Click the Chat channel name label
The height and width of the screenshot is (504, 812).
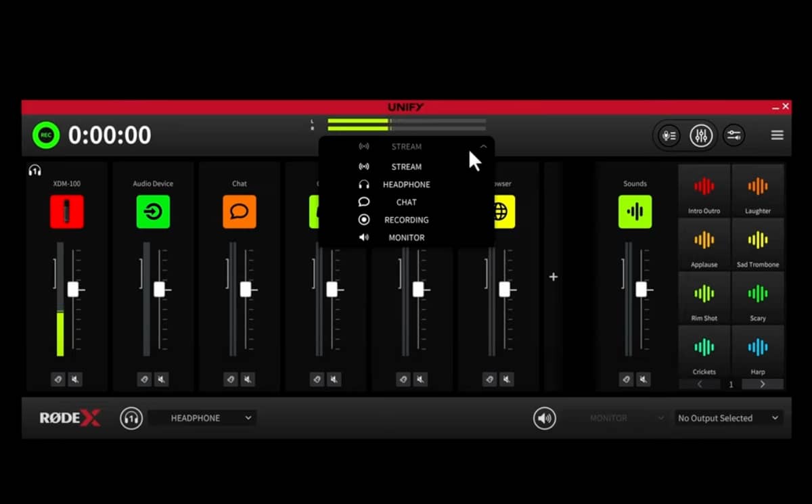(240, 183)
